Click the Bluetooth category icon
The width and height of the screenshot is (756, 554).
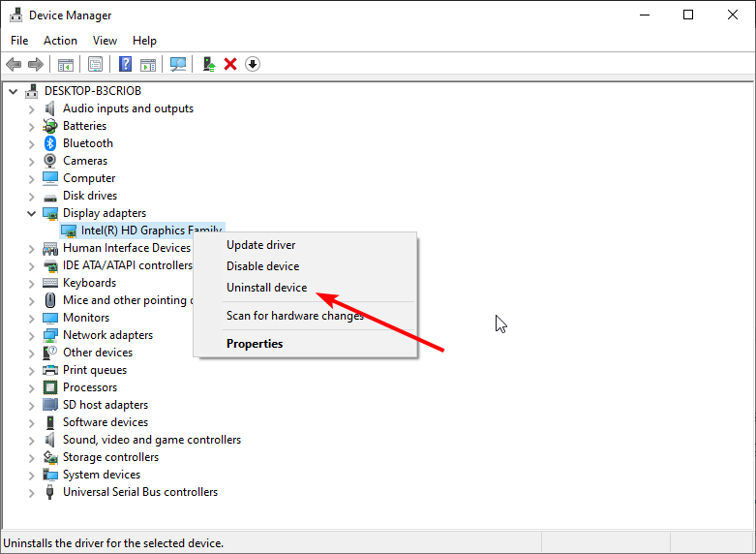(50, 143)
